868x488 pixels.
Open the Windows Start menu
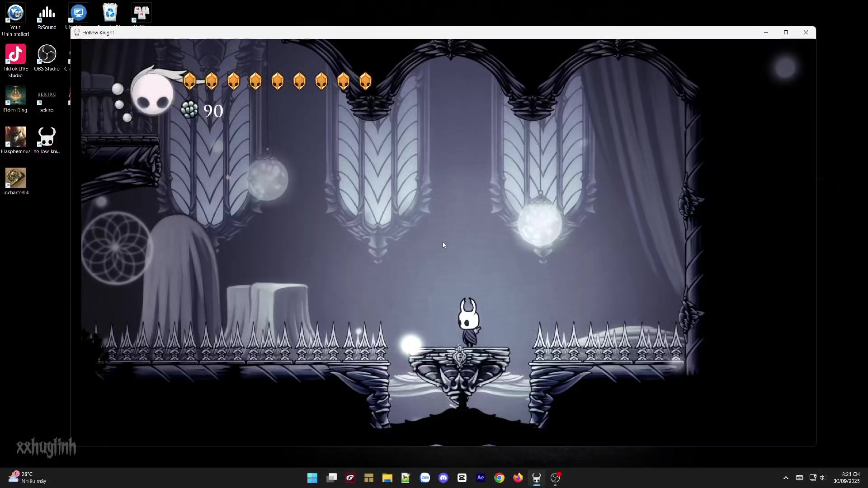[312, 478]
